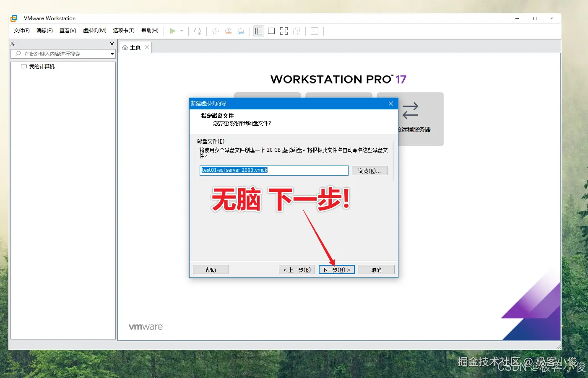Open the 帮助(H) menu

coord(150,31)
